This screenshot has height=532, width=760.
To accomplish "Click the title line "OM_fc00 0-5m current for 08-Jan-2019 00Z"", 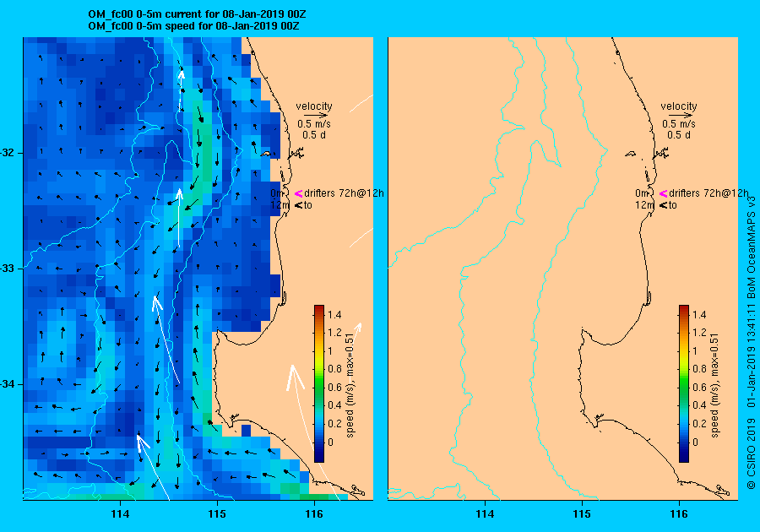I will click(x=197, y=14).
